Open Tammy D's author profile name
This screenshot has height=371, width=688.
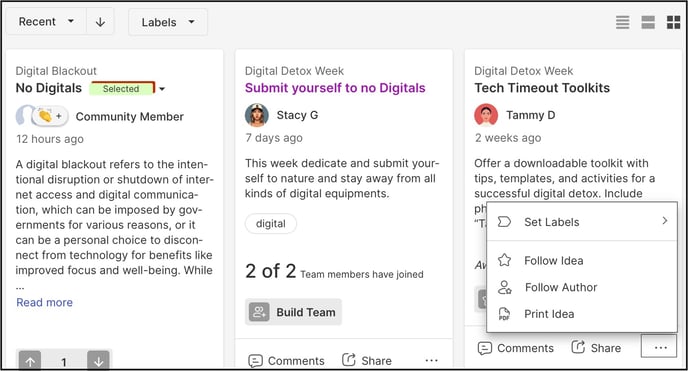[x=530, y=115]
